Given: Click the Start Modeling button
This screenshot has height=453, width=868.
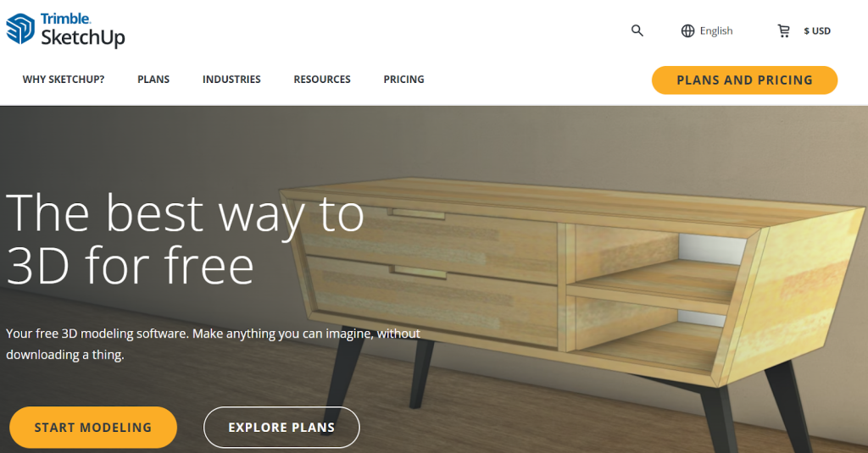Looking at the screenshot, I should [93, 428].
